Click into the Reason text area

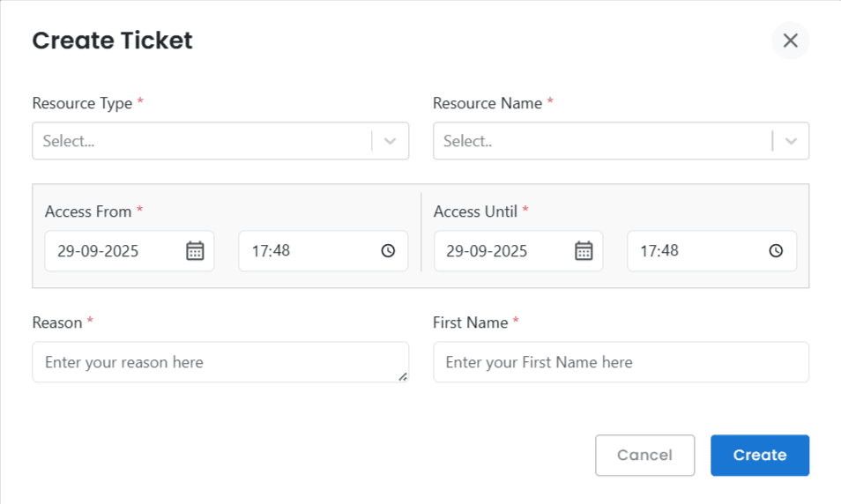click(x=212, y=362)
